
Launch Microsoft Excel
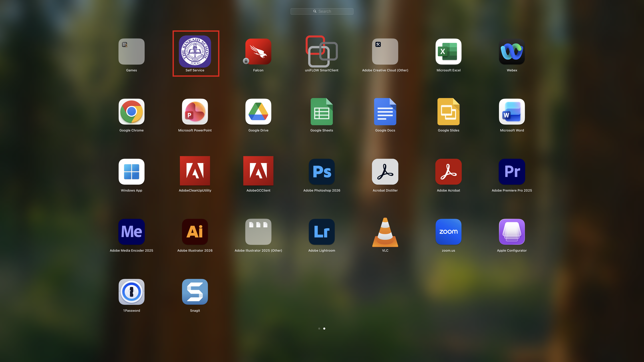[x=448, y=51]
